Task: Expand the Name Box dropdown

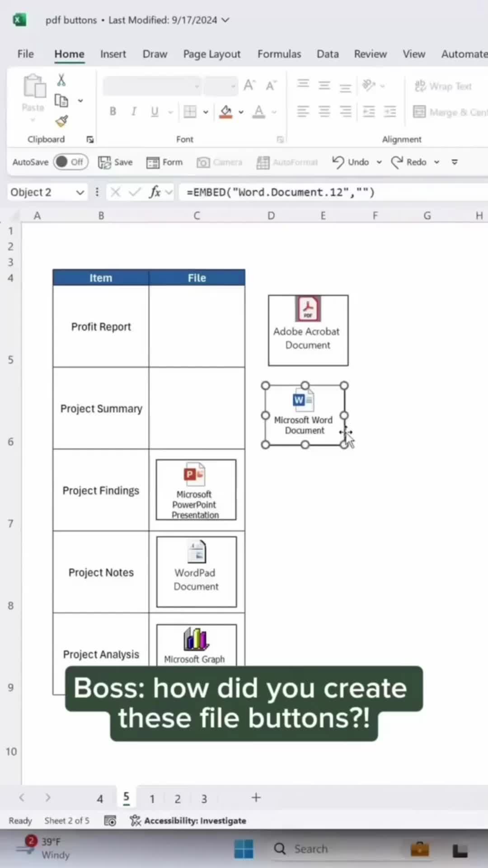Action: (80, 193)
